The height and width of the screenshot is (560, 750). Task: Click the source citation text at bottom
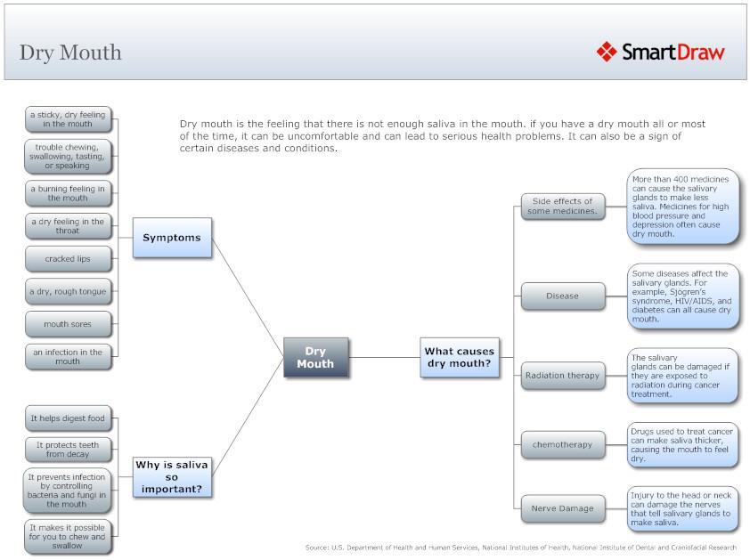point(520,548)
